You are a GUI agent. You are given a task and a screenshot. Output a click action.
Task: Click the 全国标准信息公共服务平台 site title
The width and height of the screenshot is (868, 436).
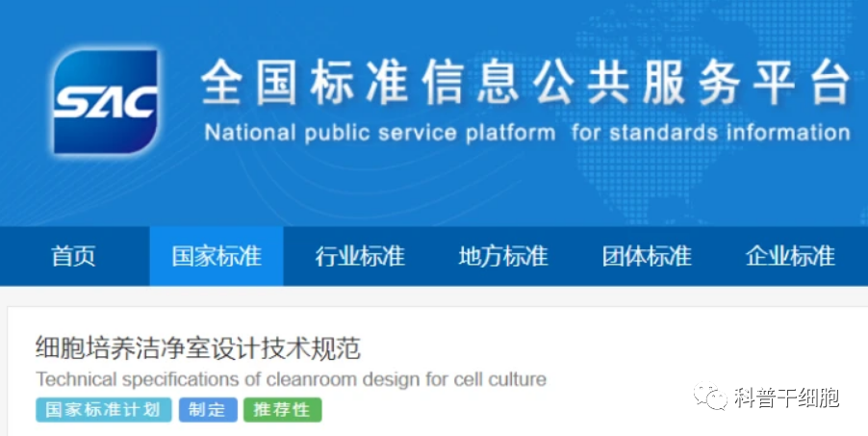(525, 83)
